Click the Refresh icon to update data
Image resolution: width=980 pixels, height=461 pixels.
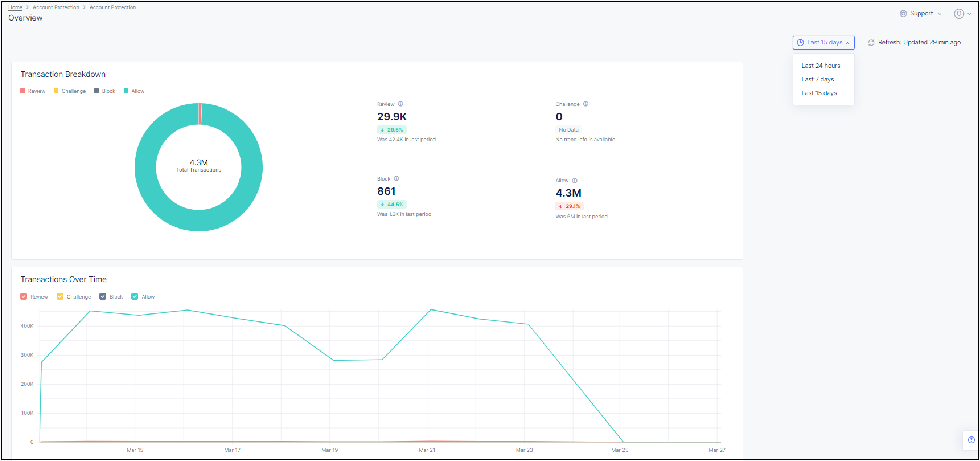(871, 42)
